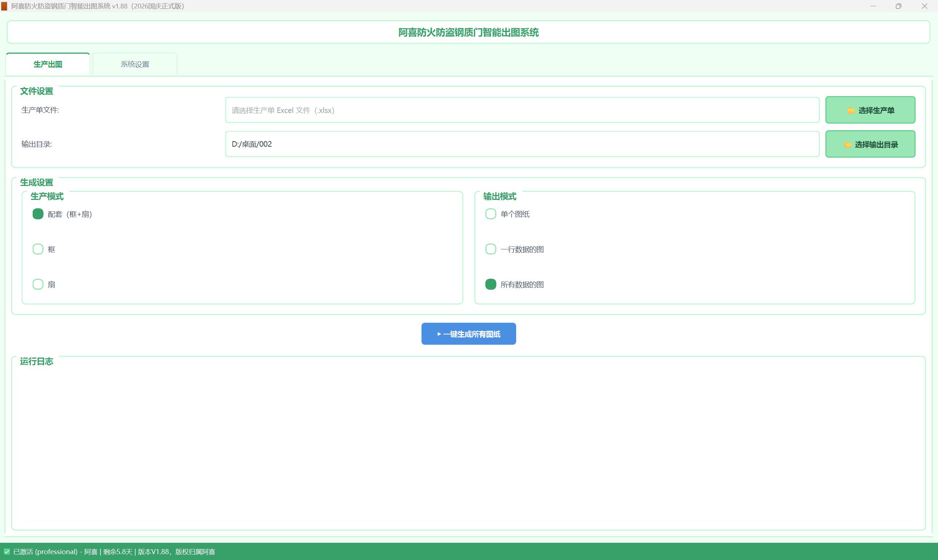938x560 pixels.
Task: Click the 文件设置 section heading
Action: [37, 91]
